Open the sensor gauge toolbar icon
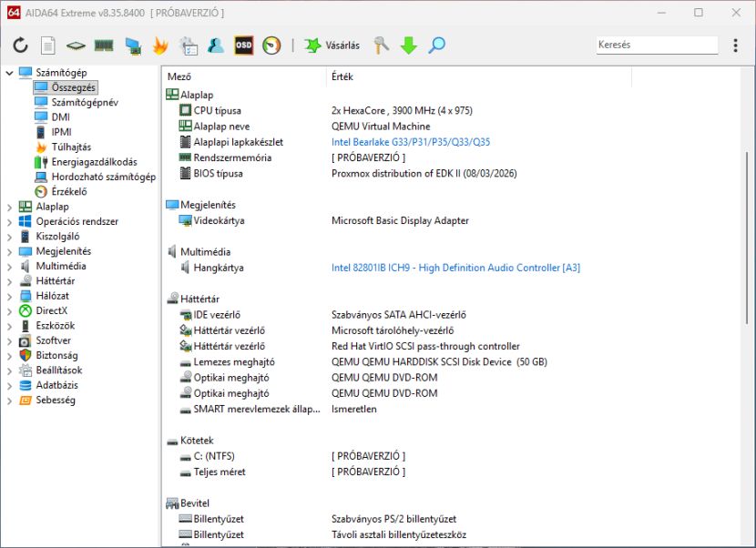 click(271, 46)
